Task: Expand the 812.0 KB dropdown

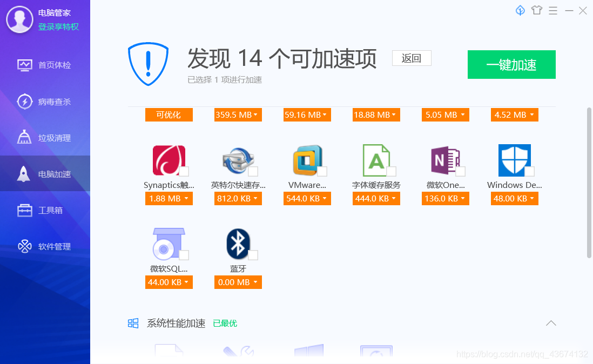Action: pos(238,198)
